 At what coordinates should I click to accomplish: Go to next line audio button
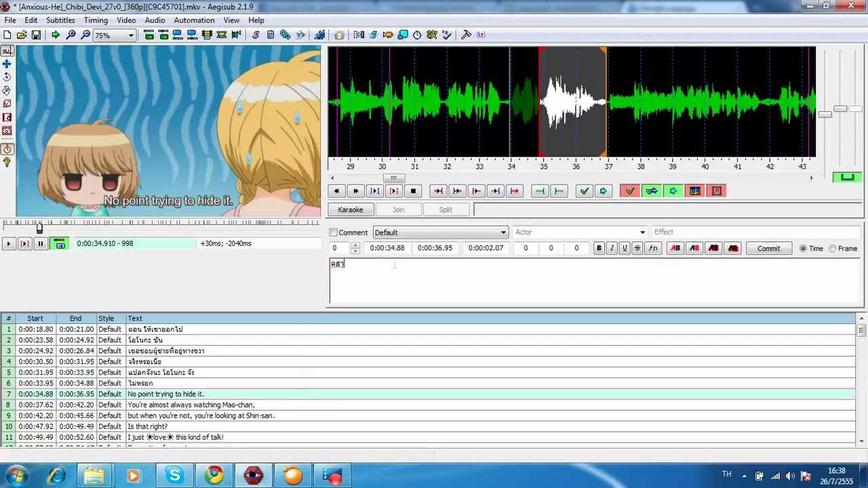point(355,191)
